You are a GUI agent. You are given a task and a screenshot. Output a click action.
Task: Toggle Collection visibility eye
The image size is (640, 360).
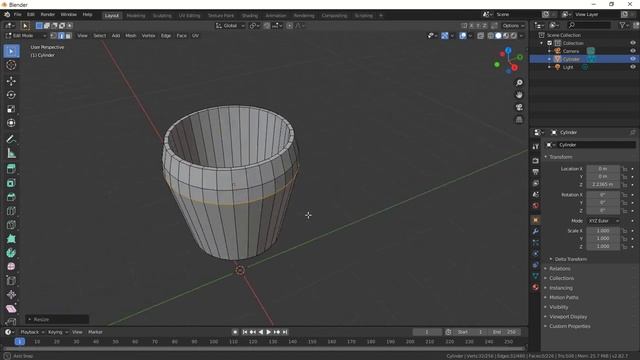click(633, 43)
